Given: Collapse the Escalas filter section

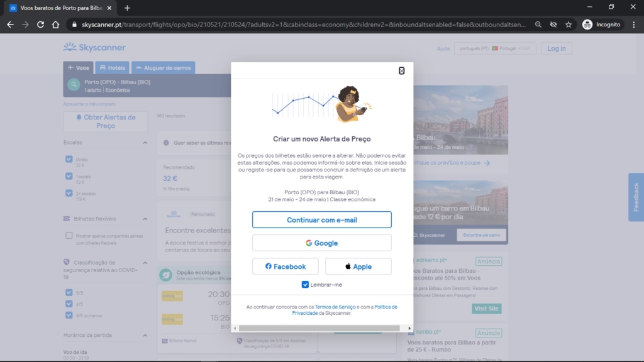Looking at the screenshot, I should coord(145,143).
